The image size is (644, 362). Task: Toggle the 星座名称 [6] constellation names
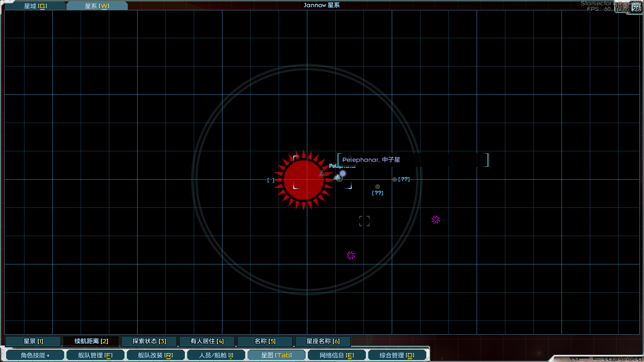(323, 341)
